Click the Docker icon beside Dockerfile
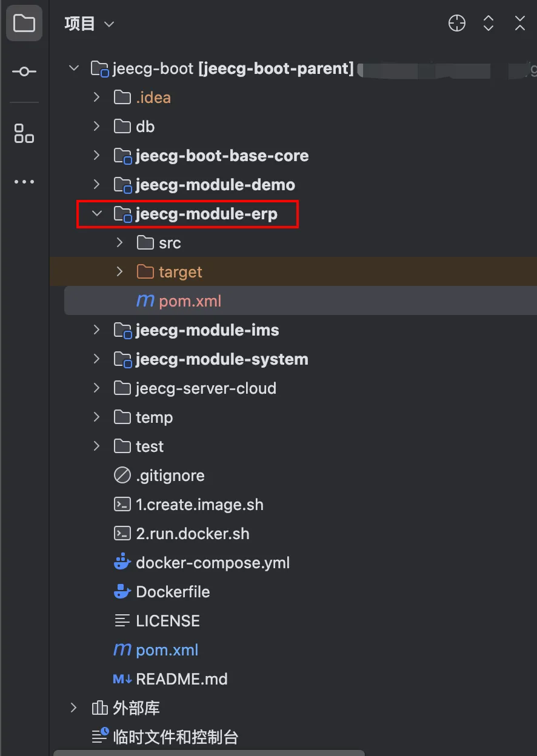 pos(122,591)
